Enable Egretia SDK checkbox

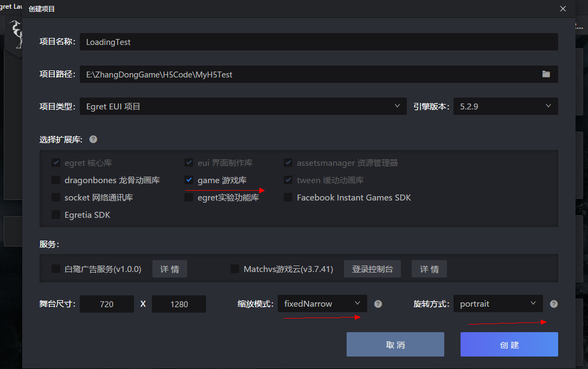pyautogui.click(x=56, y=215)
